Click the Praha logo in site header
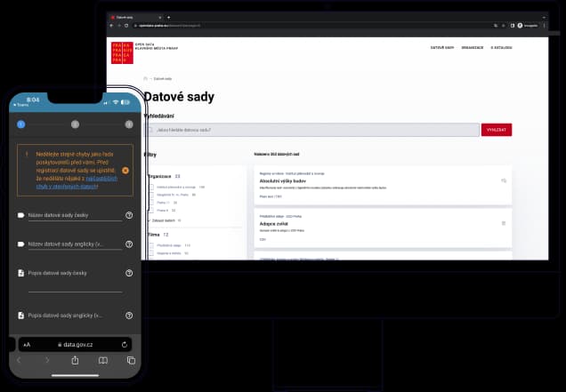566x392 pixels. click(122, 52)
